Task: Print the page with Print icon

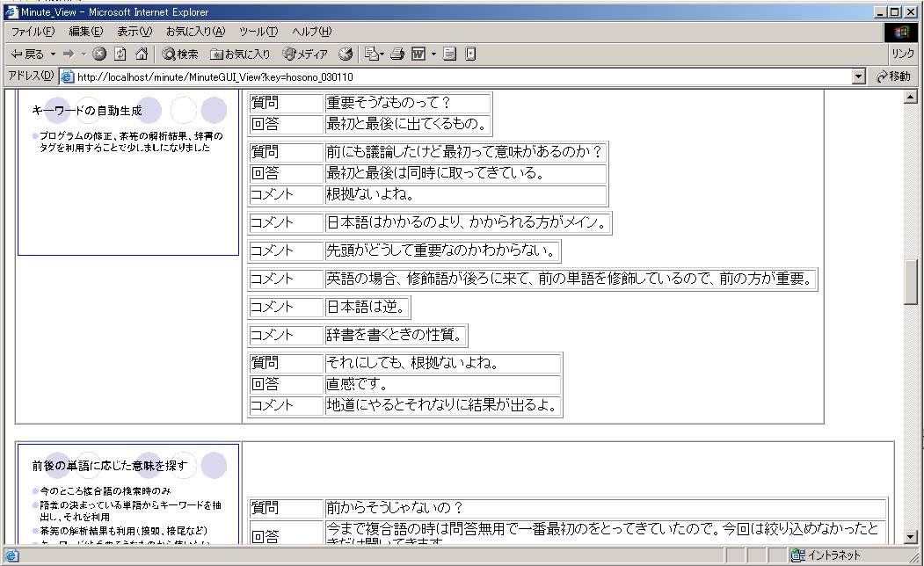Action: (x=397, y=54)
